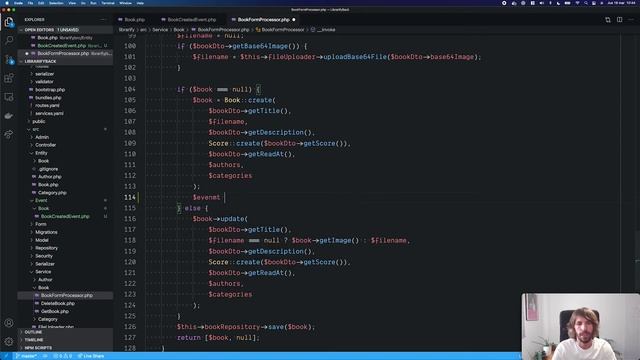Open the Terminal menu in the menu bar

108,3
